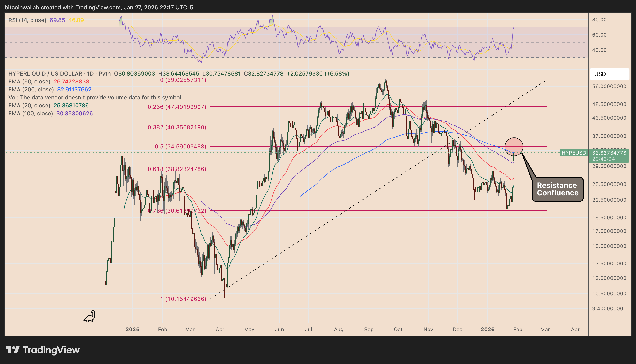Screen dimensions: 636x364
Task: Click the Vol data vendor notice text
Action: click(x=95, y=98)
